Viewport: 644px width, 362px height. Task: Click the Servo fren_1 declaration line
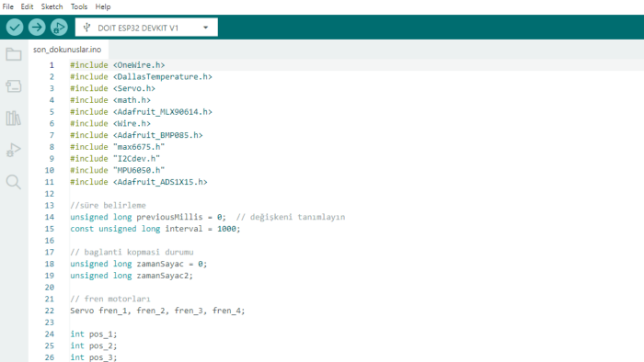[157, 311]
